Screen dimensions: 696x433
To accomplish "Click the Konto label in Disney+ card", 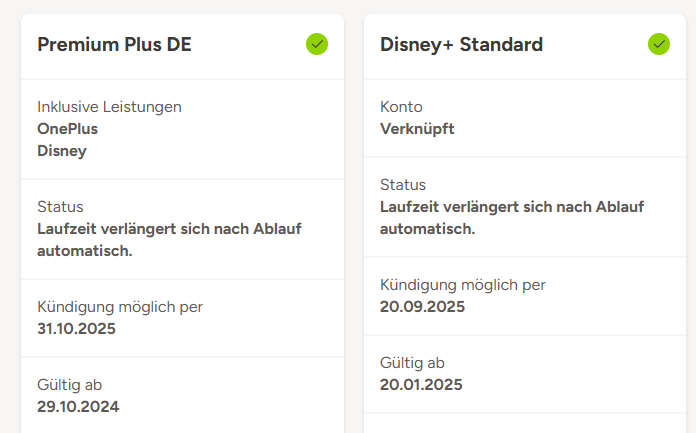I will click(x=402, y=107).
